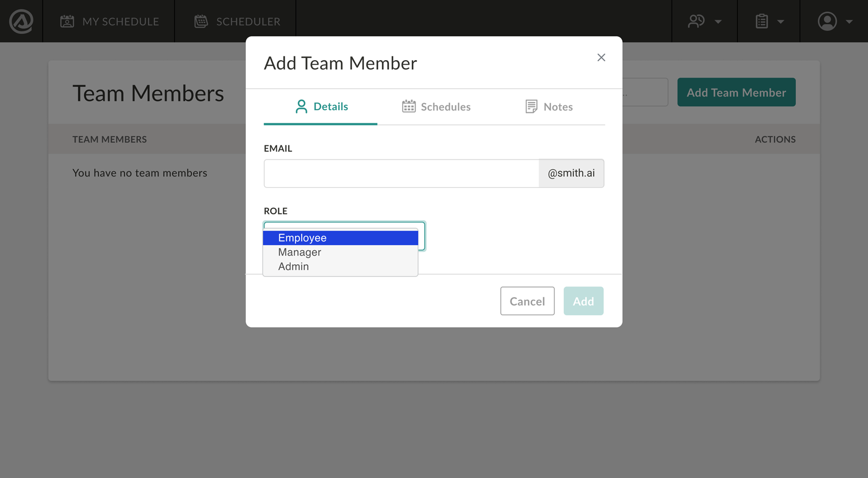Image resolution: width=868 pixels, height=478 pixels.
Task: Open the team members menu icon
Action: click(x=696, y=21)
